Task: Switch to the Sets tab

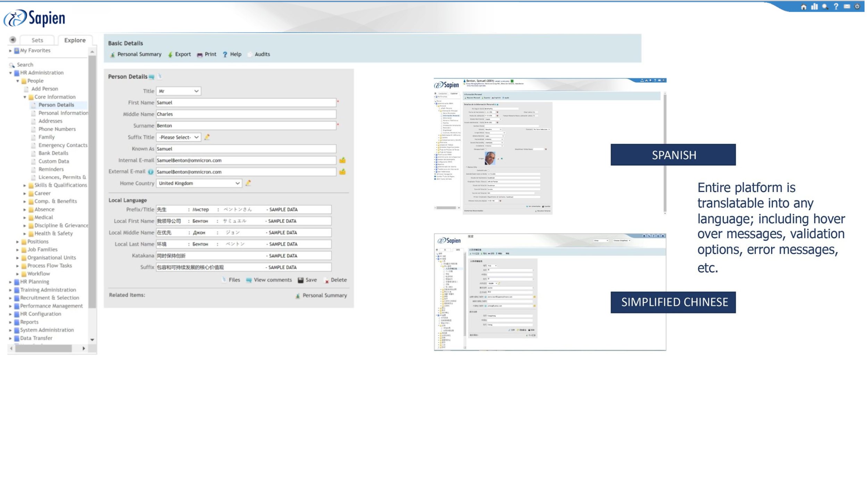Action: [37, 40]
